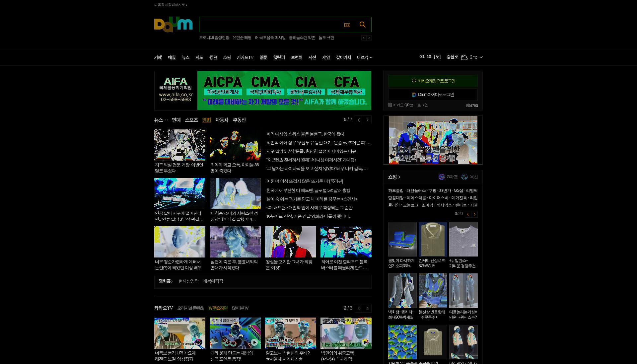Open the 영화홈 chevron link
The height and width of the screenshot is (364, 637).
tap(166, 281)
